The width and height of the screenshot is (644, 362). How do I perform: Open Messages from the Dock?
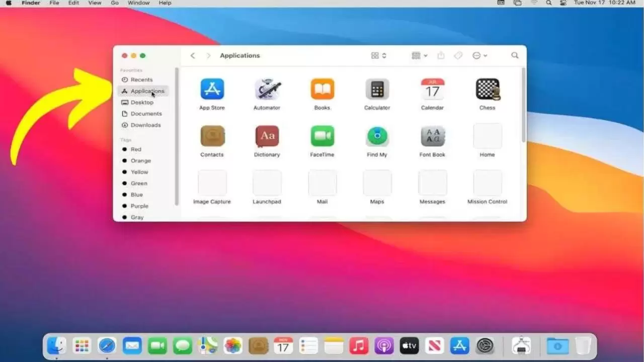183,346
